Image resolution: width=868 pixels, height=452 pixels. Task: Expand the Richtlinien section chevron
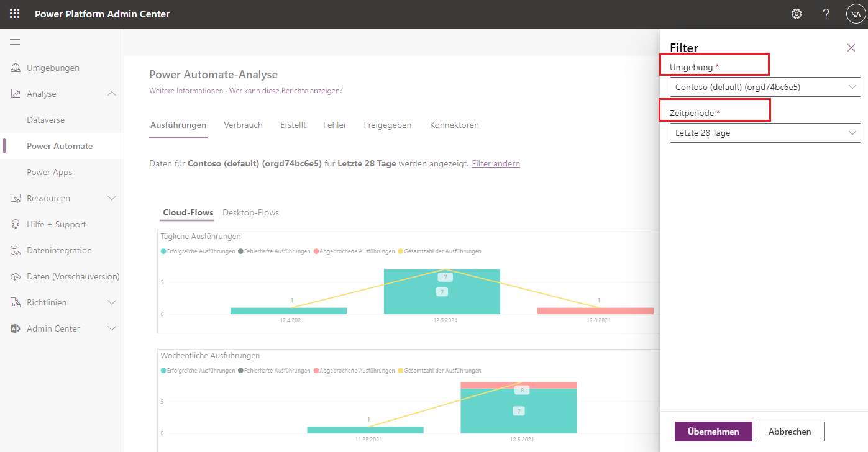click(112, 302)
